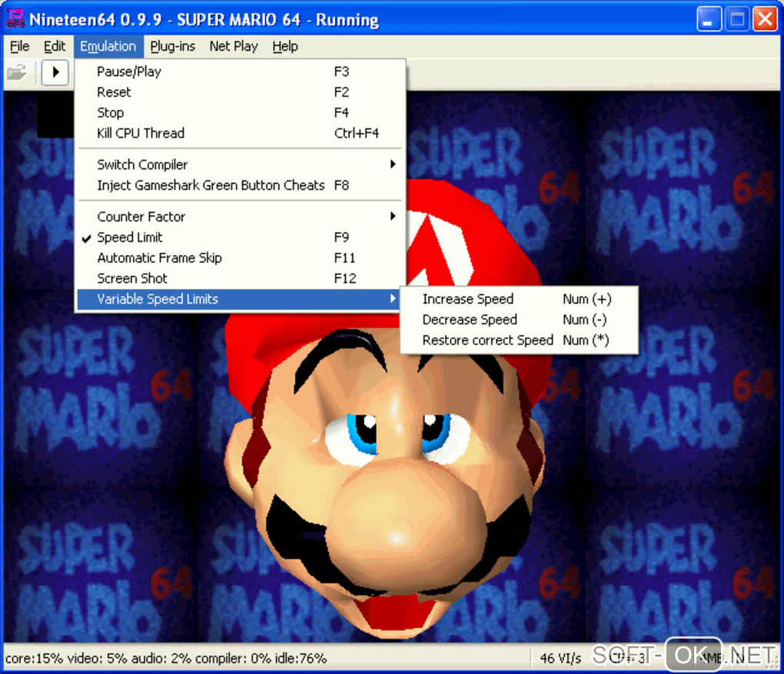Click the open ROM folder toolbar icon
Screen dimensions: 784x674
point(18,72)
